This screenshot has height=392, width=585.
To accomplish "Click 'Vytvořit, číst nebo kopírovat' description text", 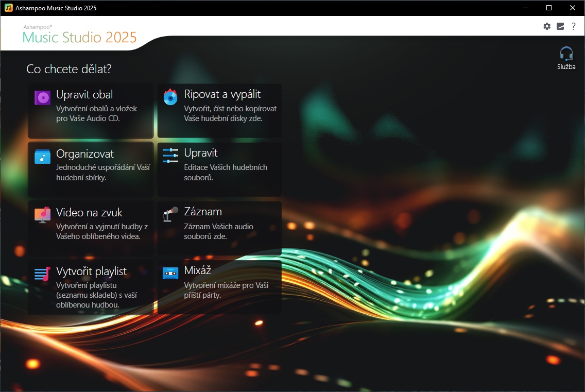I will click(x=230, y=113).
